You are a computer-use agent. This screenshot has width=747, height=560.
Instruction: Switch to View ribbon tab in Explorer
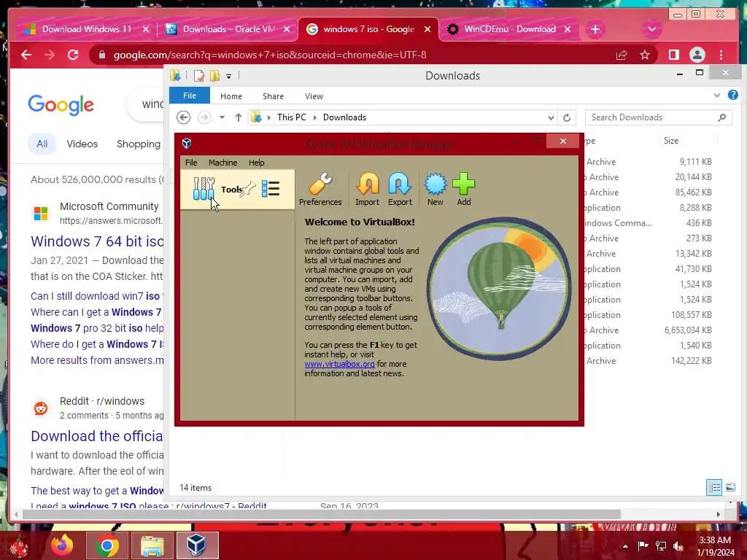click(314, 96)
